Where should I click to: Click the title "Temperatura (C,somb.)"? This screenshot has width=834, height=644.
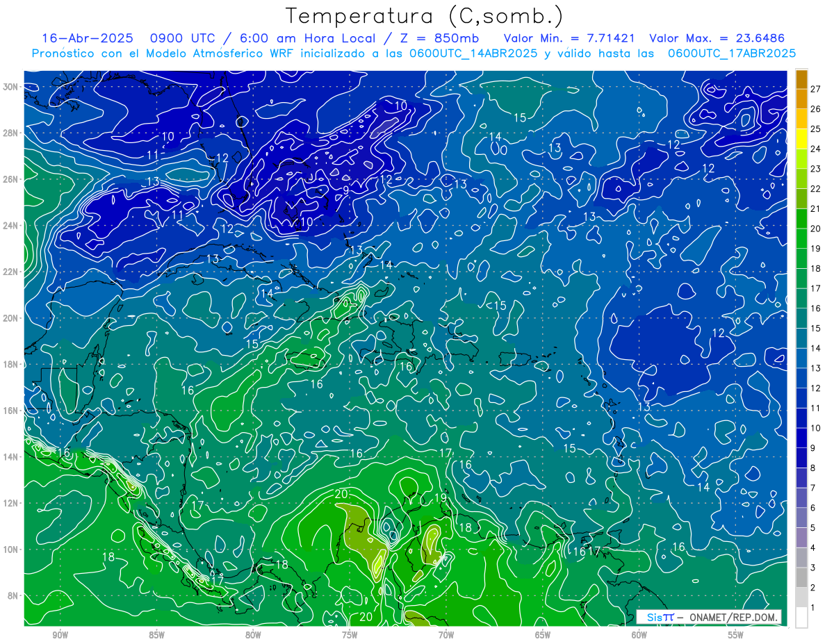click(425, 17)
